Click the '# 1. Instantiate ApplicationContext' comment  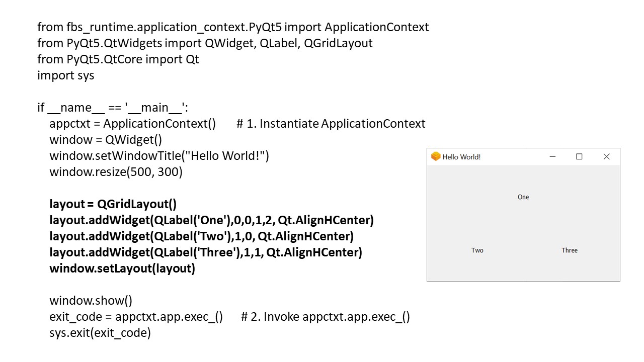(x=331, y=124)
